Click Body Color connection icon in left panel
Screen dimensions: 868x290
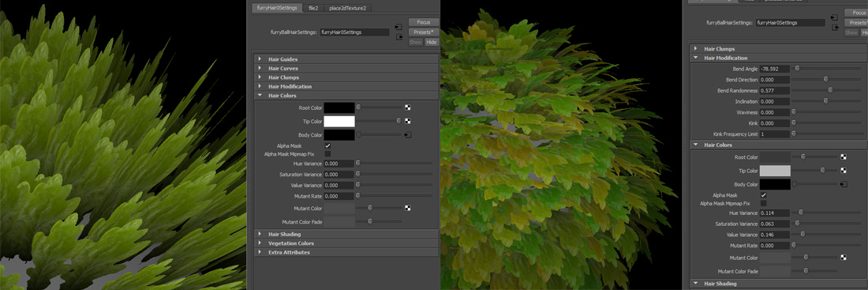coord(408,135)
